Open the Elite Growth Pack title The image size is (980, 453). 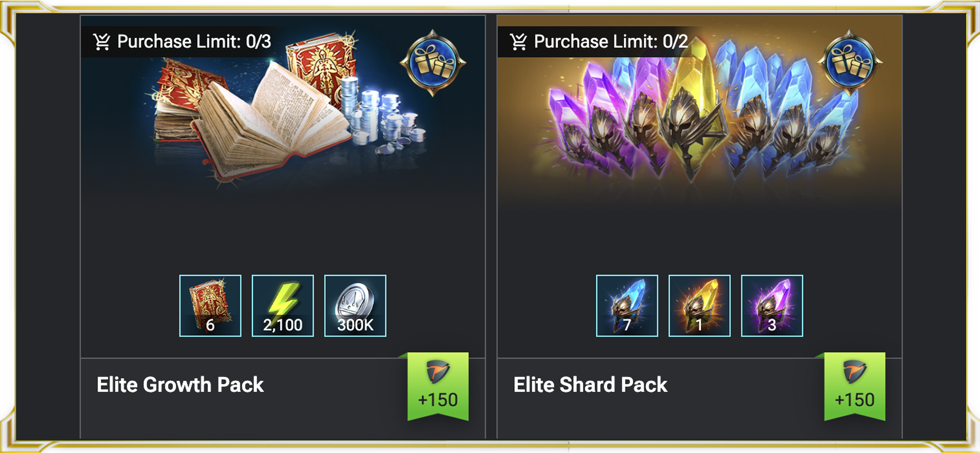click(x=180, y=384)
